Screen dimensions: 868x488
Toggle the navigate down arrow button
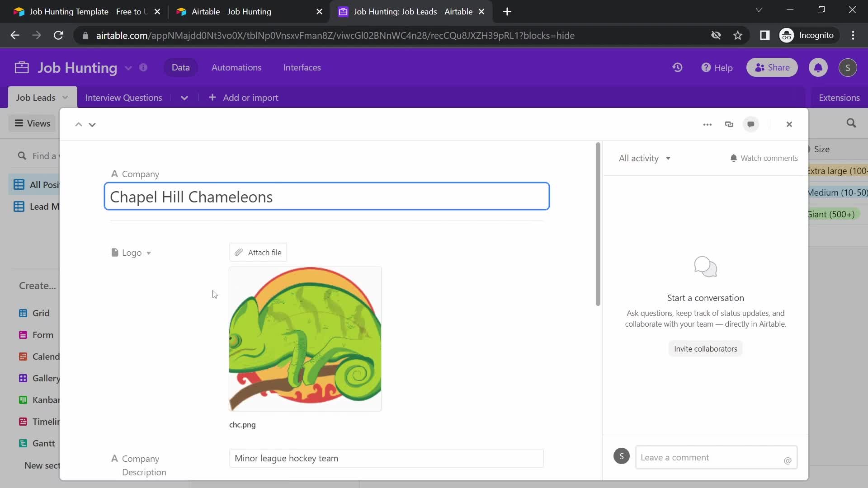[92, 124]
